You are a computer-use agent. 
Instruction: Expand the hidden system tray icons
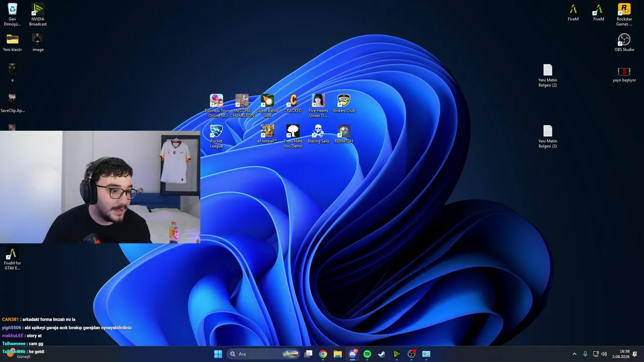pos(575,354)
